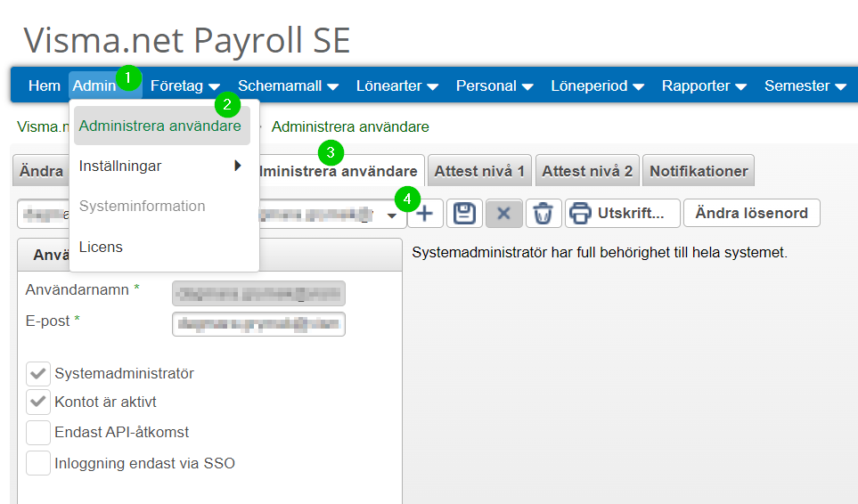Screen dimensions: 858x504
Task: Go to Hem in the navigation bar
Action: point(45,85)
